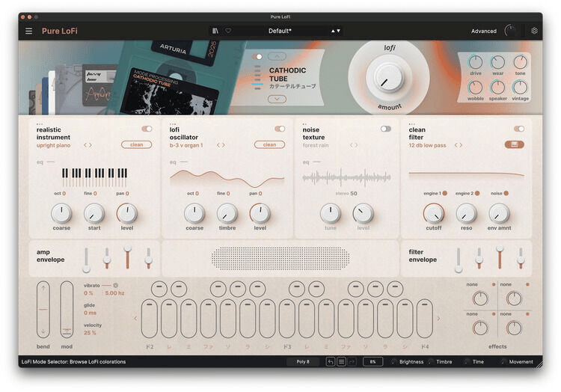The height and width of the screenshot is (392, 561).
Task: Click realistic instrument coarse knob
Action: point(61,213)
